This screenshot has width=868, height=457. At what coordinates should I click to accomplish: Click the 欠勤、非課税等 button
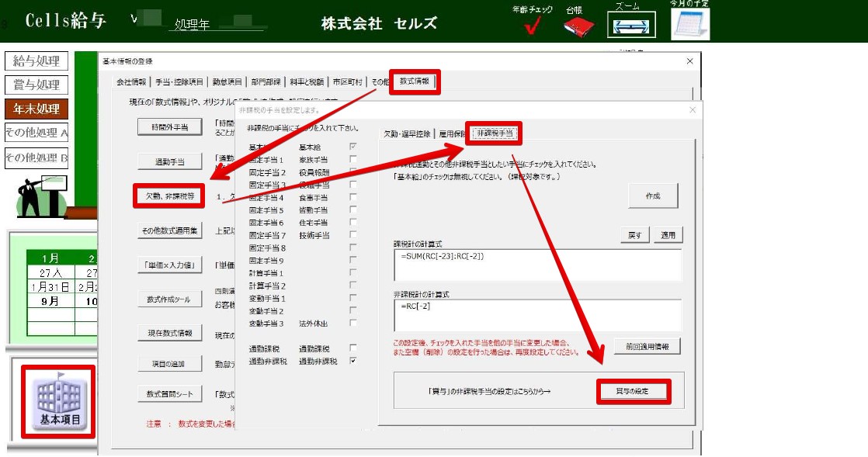tap(168, 196)
